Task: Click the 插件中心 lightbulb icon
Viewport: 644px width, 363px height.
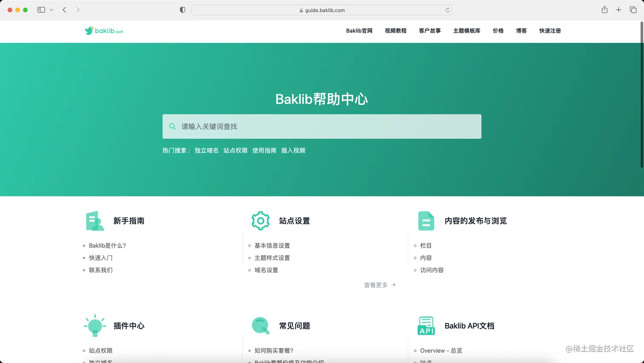Action: tap(95, 326)
